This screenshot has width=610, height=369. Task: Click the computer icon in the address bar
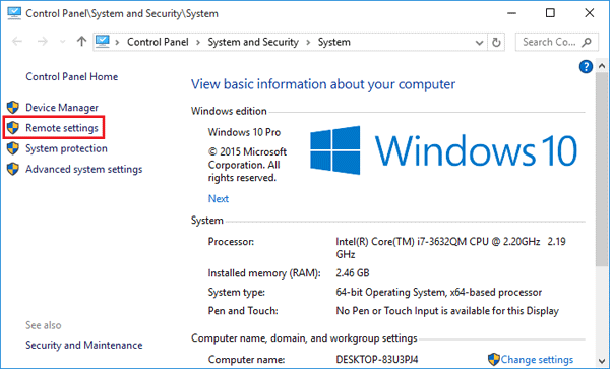103,42
